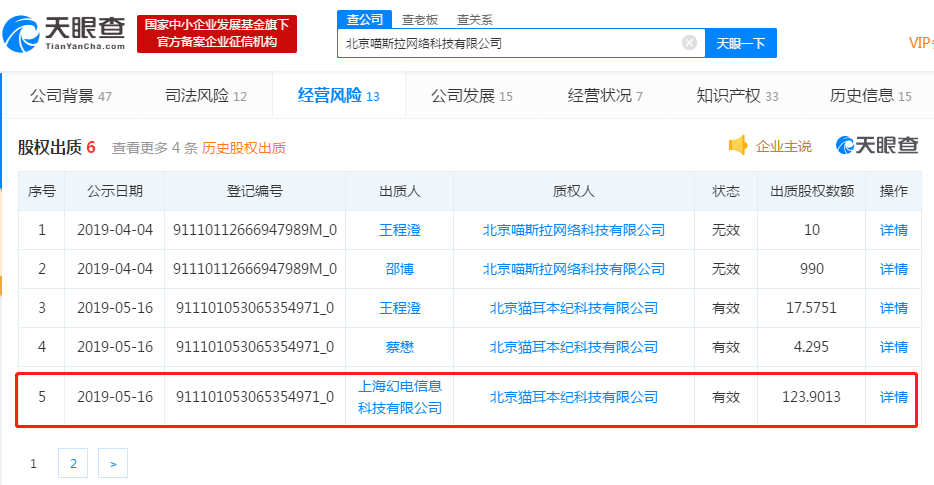The image size is (934, 485).
Task: Select the 查关系 search tab
Action: (474, 20)
